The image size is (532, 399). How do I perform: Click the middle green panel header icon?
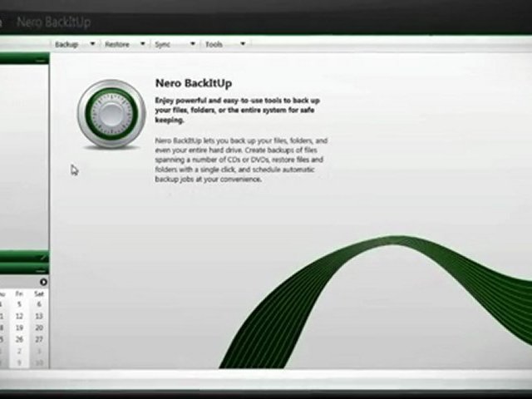(x=43, y=259)
